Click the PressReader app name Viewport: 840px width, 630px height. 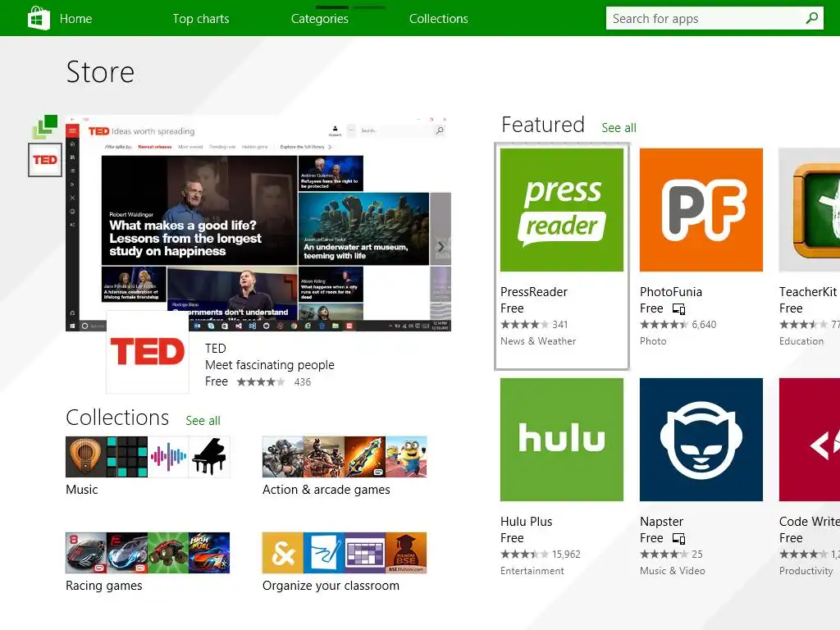tap(533, 292)
